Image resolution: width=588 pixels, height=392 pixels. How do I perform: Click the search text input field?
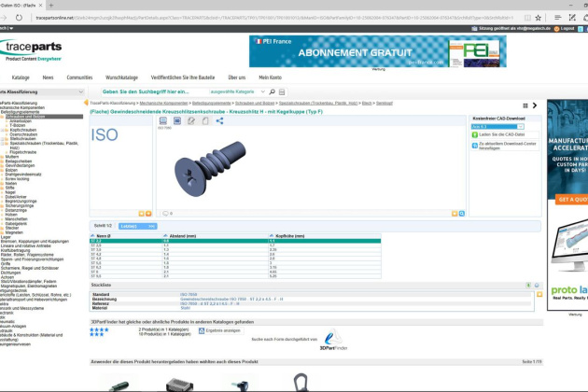coord(154,91)
